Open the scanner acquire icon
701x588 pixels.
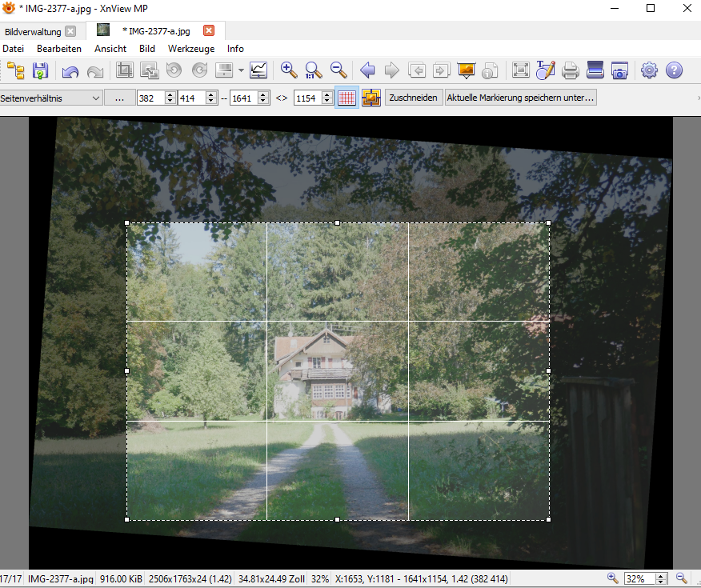pyautogui.click(x=595, y=70)
